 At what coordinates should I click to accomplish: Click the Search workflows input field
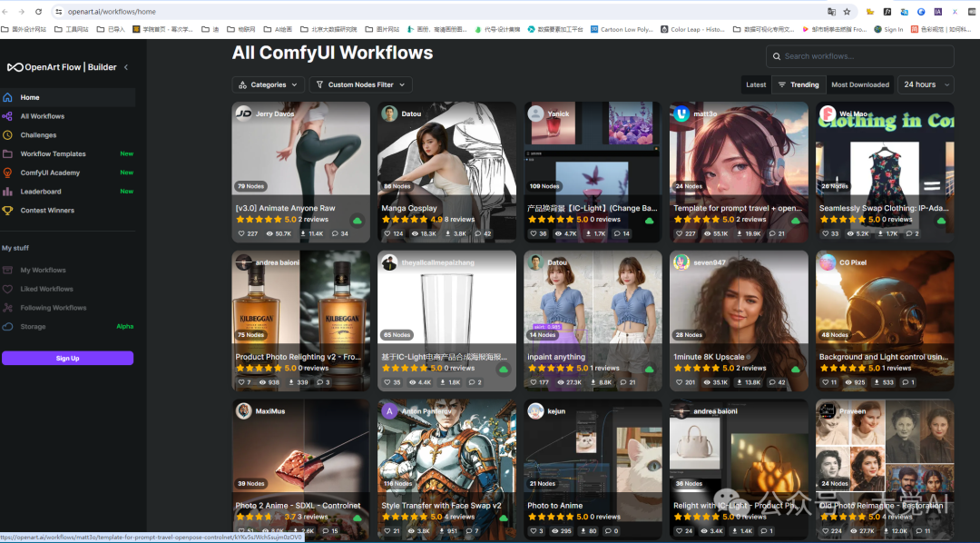862,56
